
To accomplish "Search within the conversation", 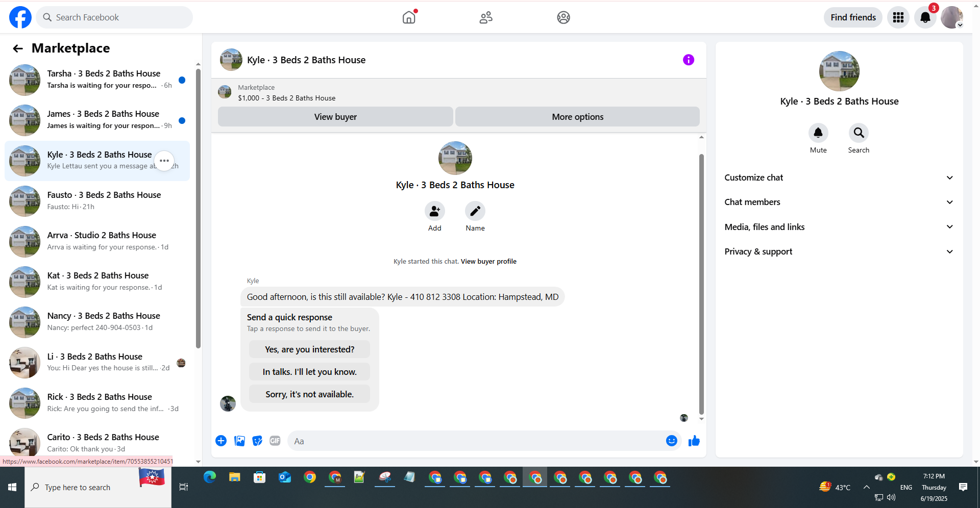I will point(859,133).
